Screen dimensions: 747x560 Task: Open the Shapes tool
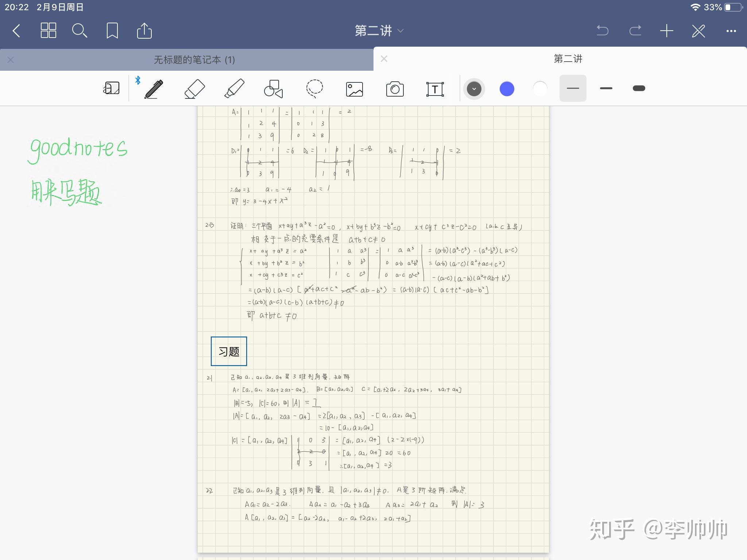click(274, 89)
